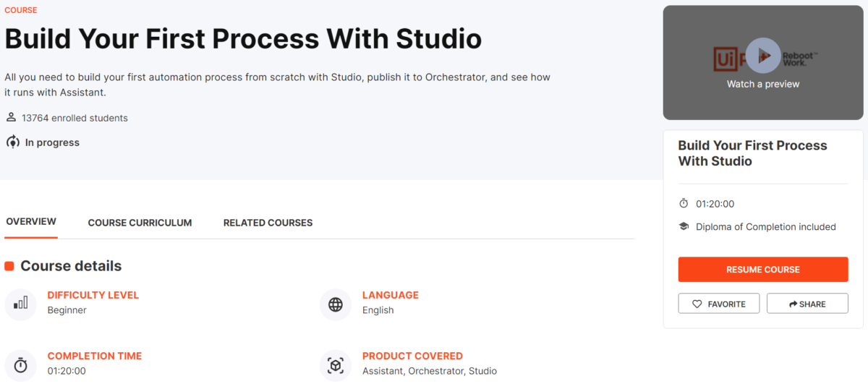The width and height of the screenshot is (868, 389).
Task: Click the Language heading
Action: click(x=391, y=295)
